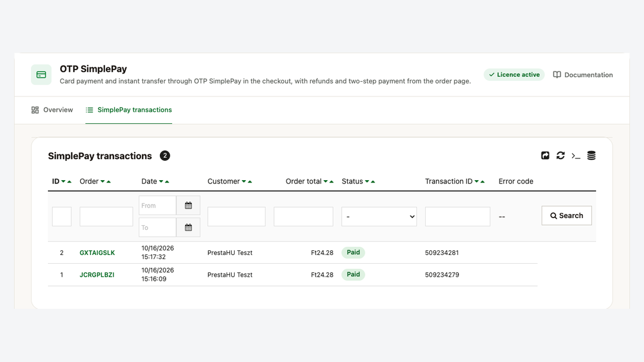Sort Order total column descending
The image size is (644, 362).
point(326,181)
